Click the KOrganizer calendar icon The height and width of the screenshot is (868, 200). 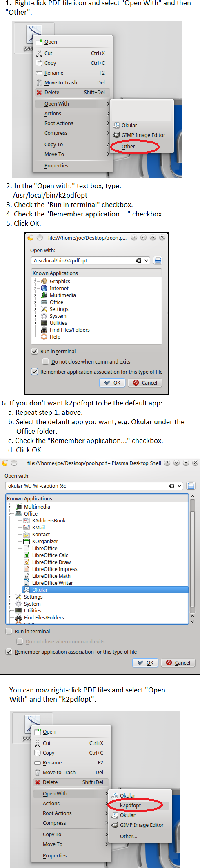click(x=27, y=541)
